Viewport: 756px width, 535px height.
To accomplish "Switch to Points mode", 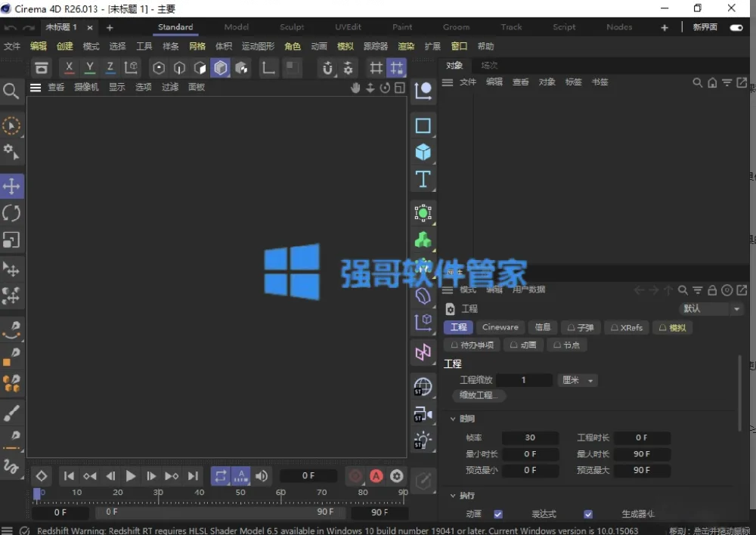I will click(x=159, y=68).
